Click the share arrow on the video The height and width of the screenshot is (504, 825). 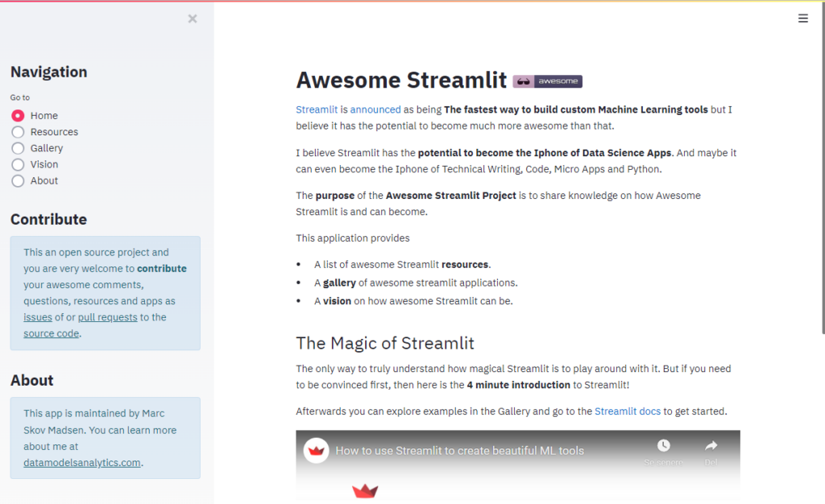click(x=711, y=445)
